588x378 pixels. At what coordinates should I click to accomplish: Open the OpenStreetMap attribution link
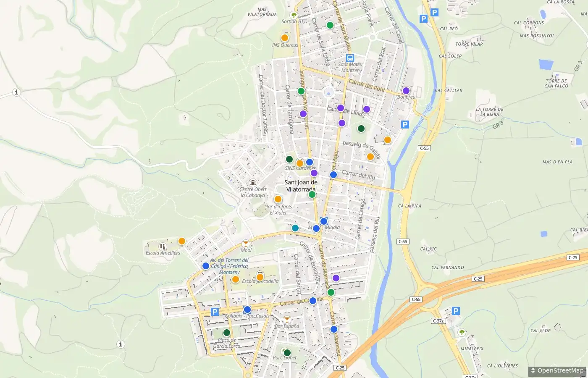coord(558,370)
